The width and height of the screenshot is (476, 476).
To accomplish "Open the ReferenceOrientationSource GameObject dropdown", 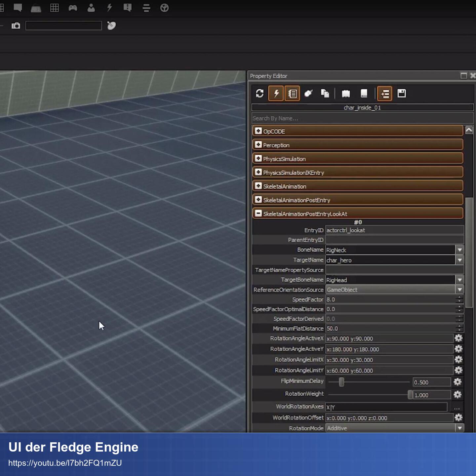I will pos(395,290).
